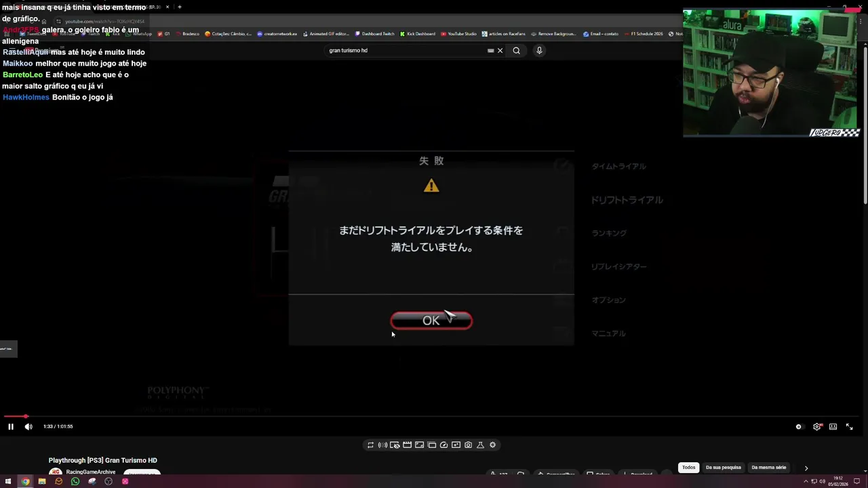Click the OK button in the dialog

(431, 321)
